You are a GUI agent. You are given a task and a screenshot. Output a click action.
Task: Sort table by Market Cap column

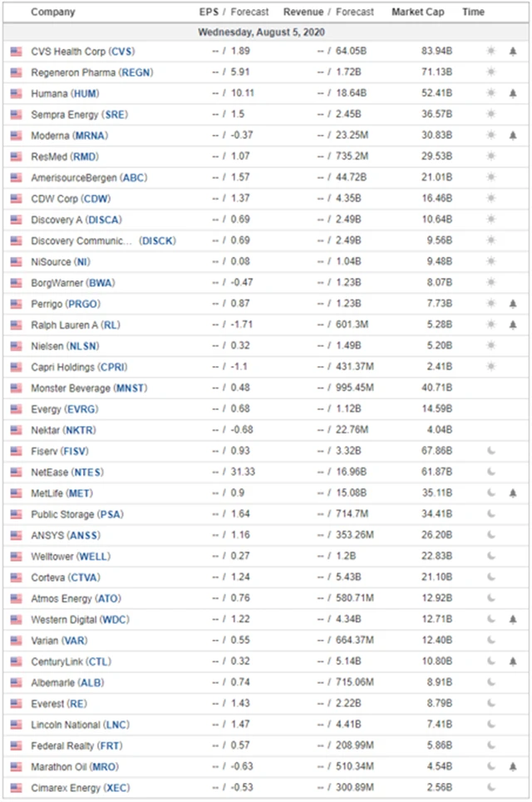click(419, 12)
